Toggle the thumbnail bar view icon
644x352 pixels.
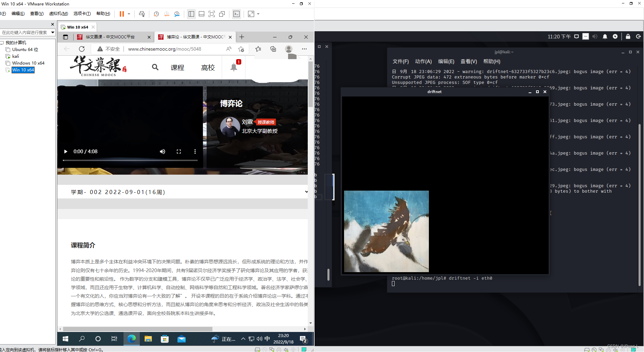202,14
